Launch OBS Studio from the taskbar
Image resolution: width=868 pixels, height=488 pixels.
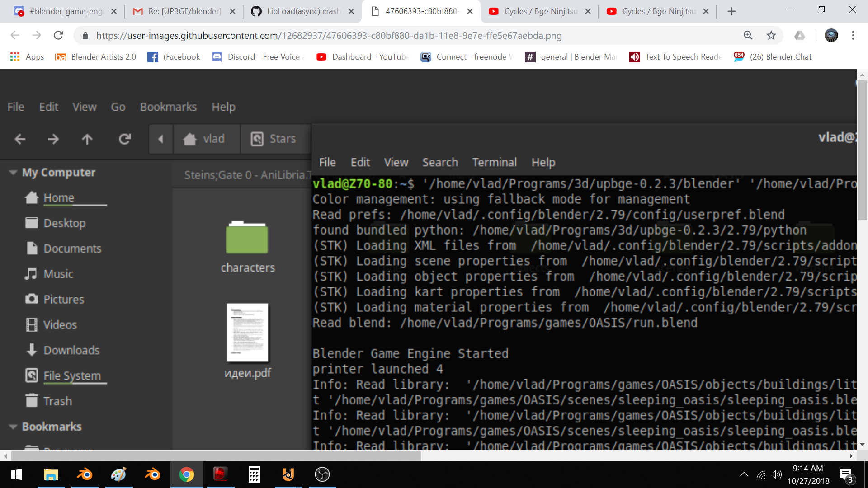322,474
